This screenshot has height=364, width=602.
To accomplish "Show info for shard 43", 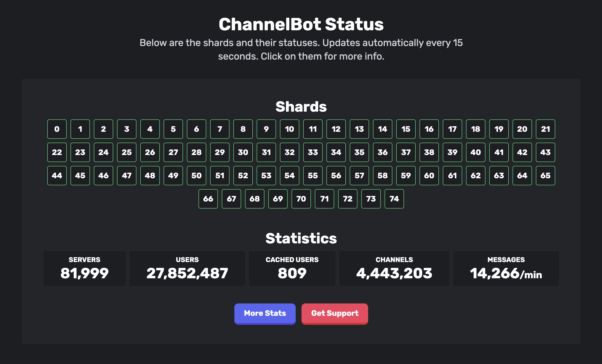I will pos(545,152).
